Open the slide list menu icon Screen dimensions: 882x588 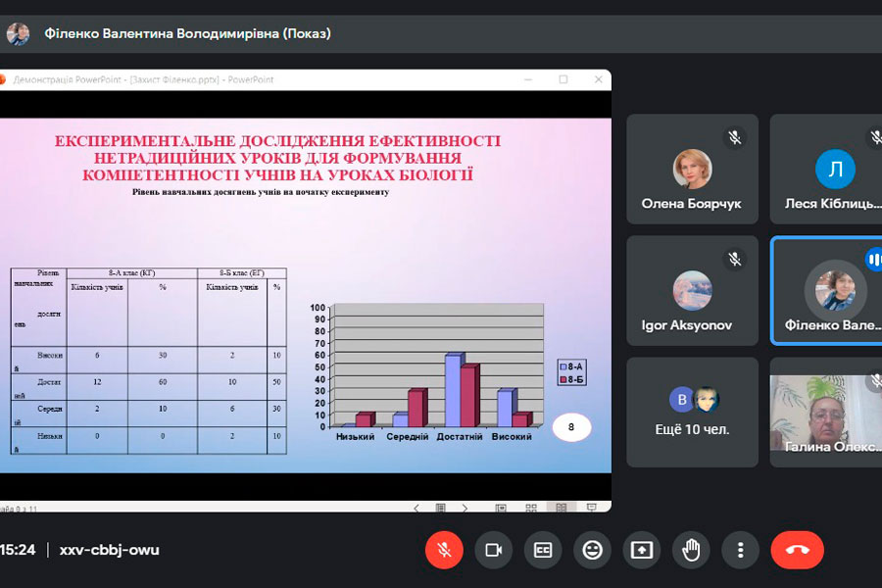440,508
